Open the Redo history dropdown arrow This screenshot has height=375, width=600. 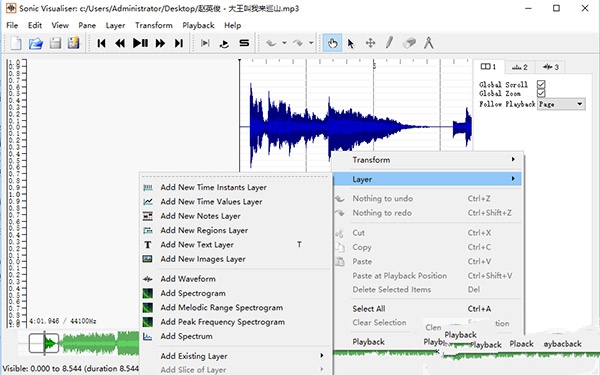pyautogui.click(x=311, y=43)
